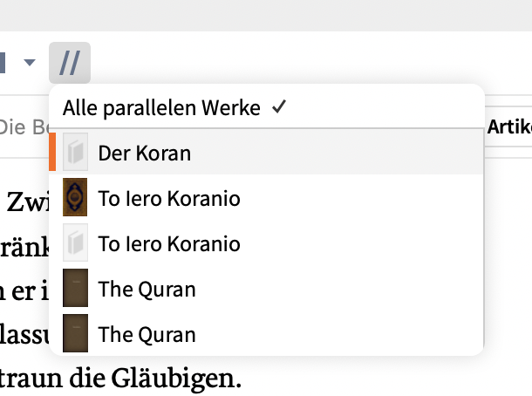
Task: Click the gray window title bar
Action: pos(266,16)
